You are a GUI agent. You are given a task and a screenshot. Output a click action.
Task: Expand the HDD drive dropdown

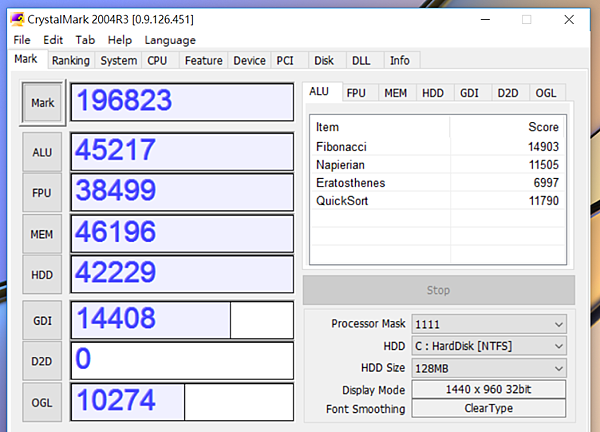pyautogui.click(x=489, y=346)
